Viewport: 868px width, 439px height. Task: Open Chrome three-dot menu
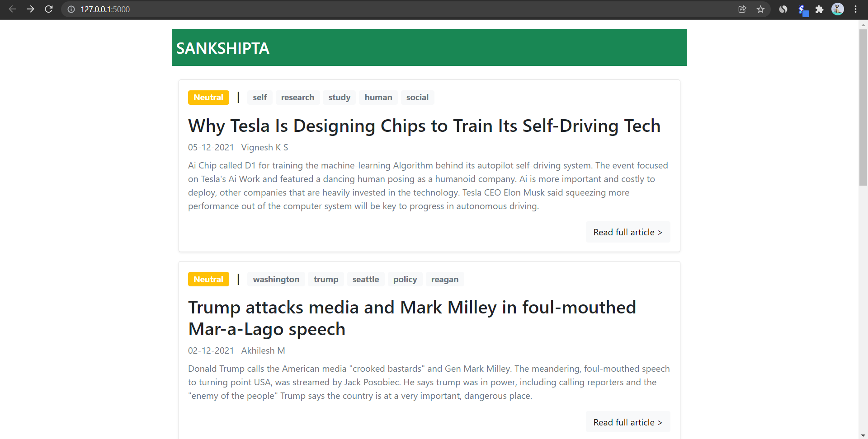pyautogui.click(x=856, y=9)
